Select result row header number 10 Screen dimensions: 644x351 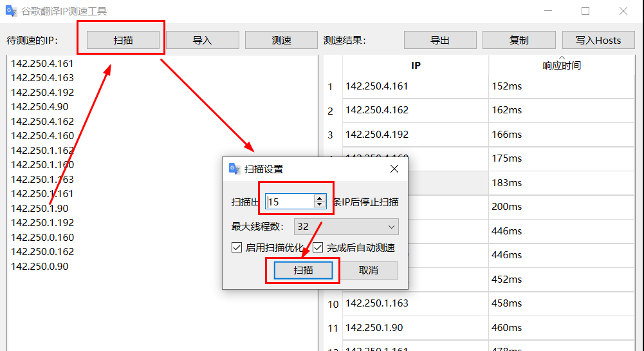[333, 304]
